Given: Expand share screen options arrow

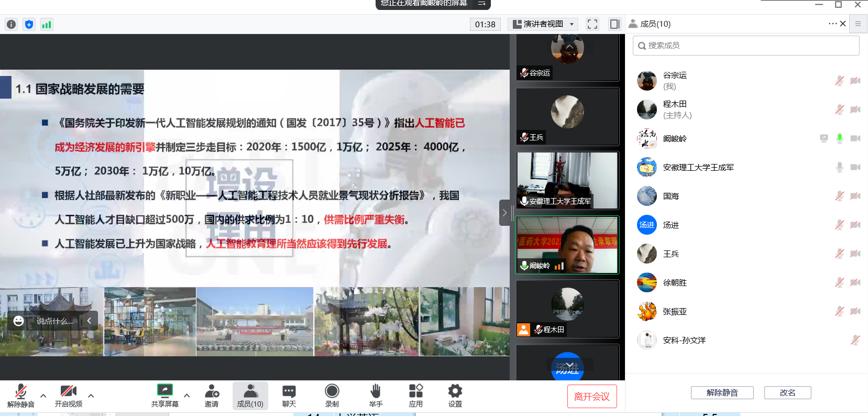Looking at the screenshot, I should (187, 396).
